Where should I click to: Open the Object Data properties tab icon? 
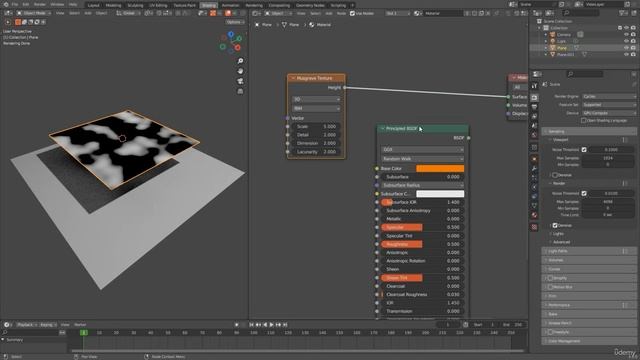(x=535, y=206)
